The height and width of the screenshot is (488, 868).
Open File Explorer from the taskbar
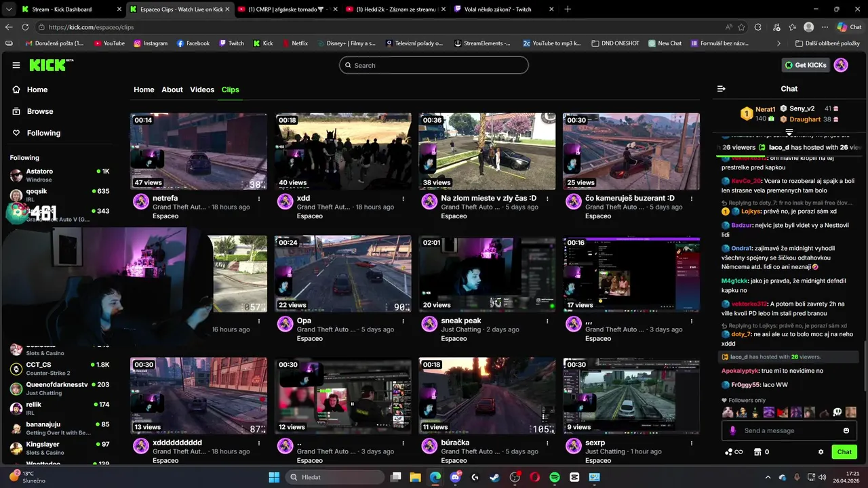[x=415, y=477]
